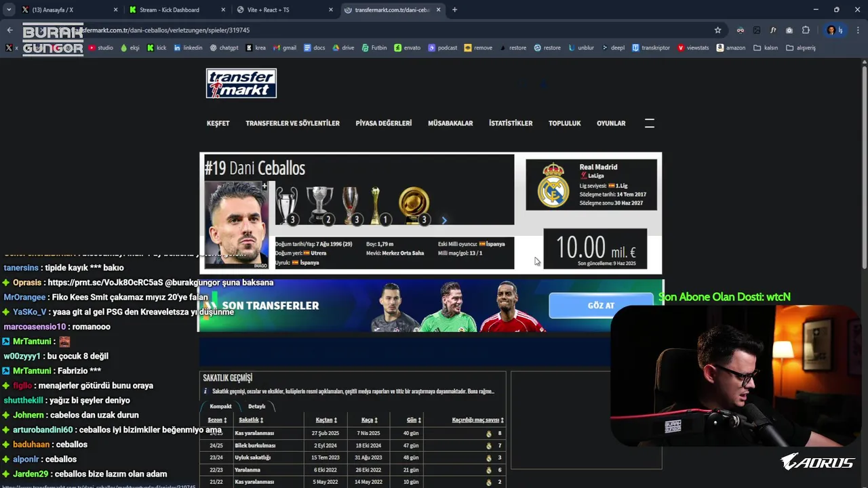Click the 10.00 mil. € market value

click(595, 249)
